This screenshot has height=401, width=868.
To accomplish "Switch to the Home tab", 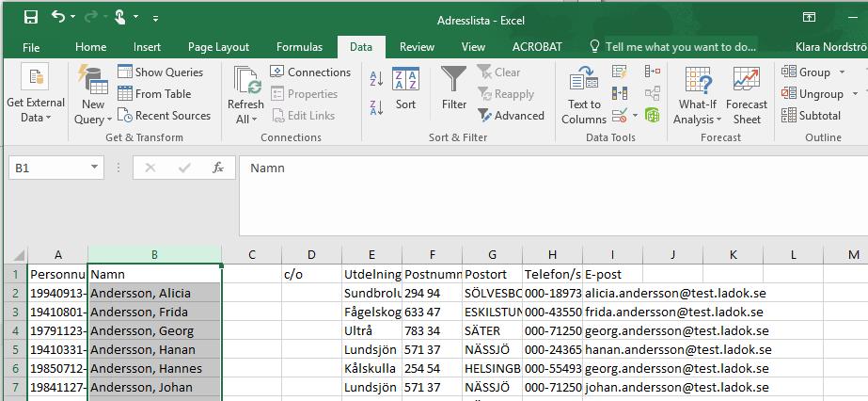I will pyautogui.click(x=91, y=47).
